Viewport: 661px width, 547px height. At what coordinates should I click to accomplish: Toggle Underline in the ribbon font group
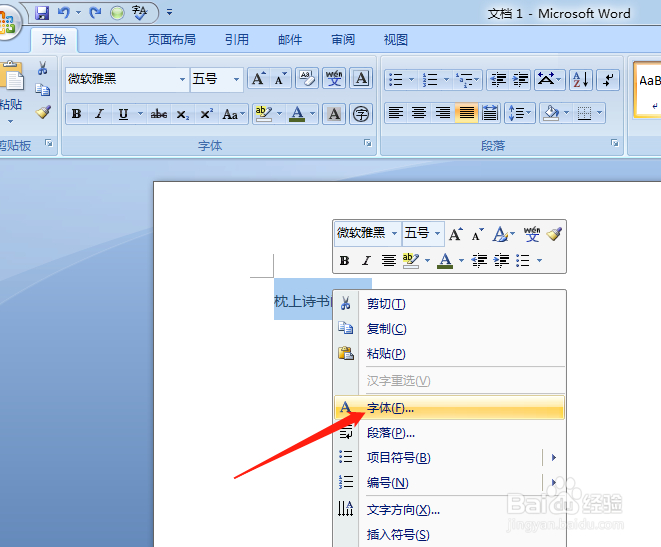123,114
